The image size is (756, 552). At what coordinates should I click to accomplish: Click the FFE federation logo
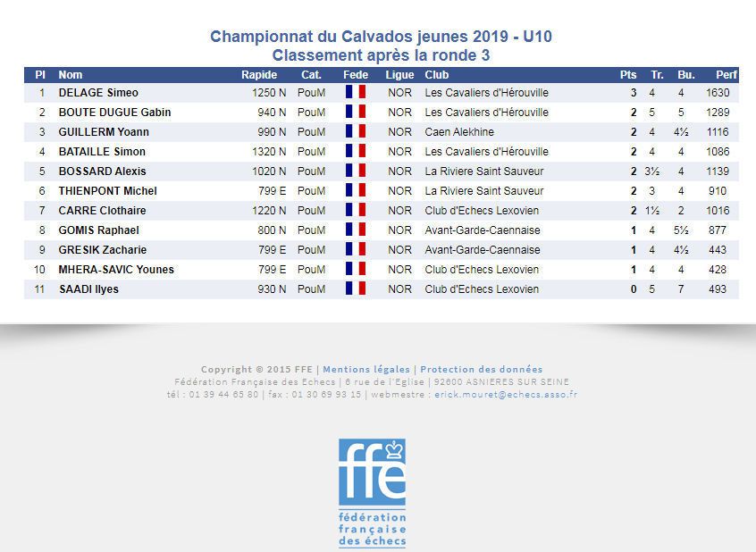[372, 493]
